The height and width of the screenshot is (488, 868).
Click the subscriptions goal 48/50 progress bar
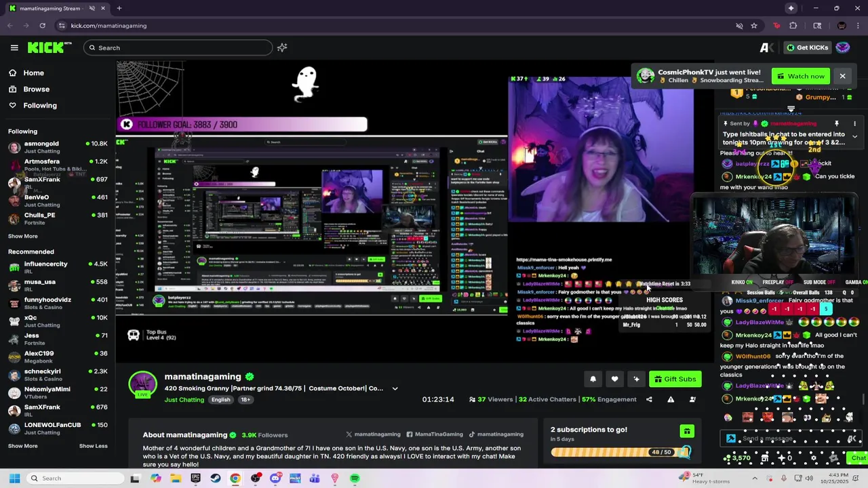620,452
